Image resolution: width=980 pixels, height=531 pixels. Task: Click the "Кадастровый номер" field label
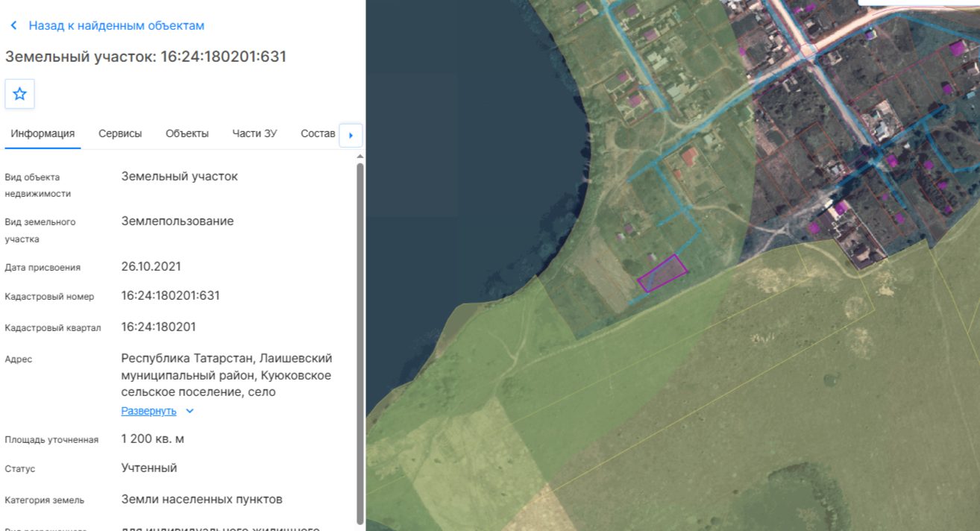click(50, 297)
